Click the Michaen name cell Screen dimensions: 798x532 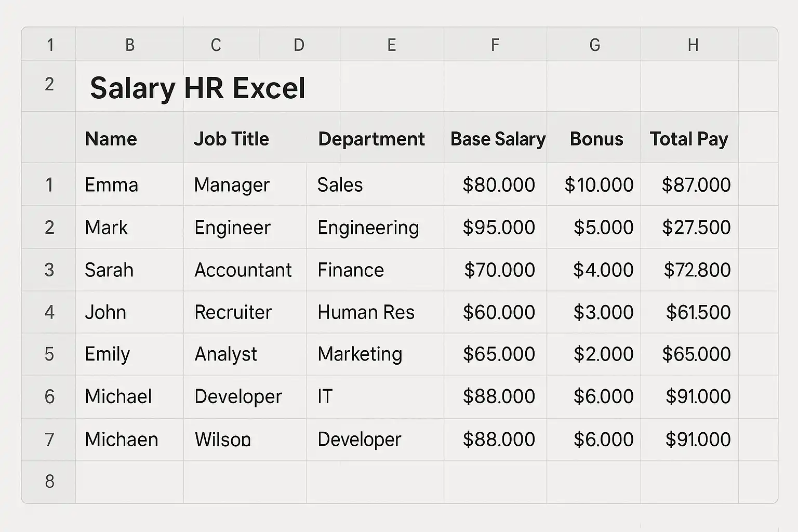(x=122, y=440)
